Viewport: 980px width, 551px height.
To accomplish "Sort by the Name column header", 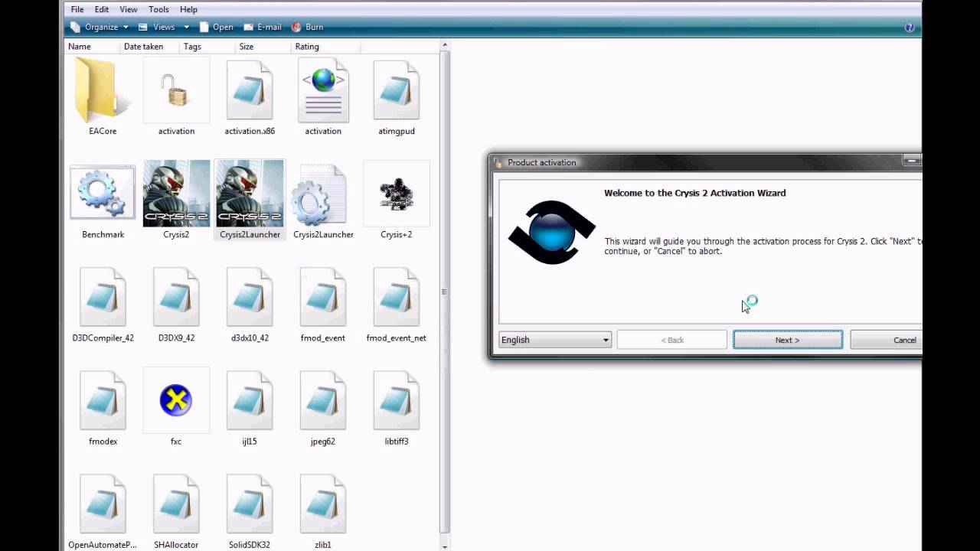I will [93, 47].
